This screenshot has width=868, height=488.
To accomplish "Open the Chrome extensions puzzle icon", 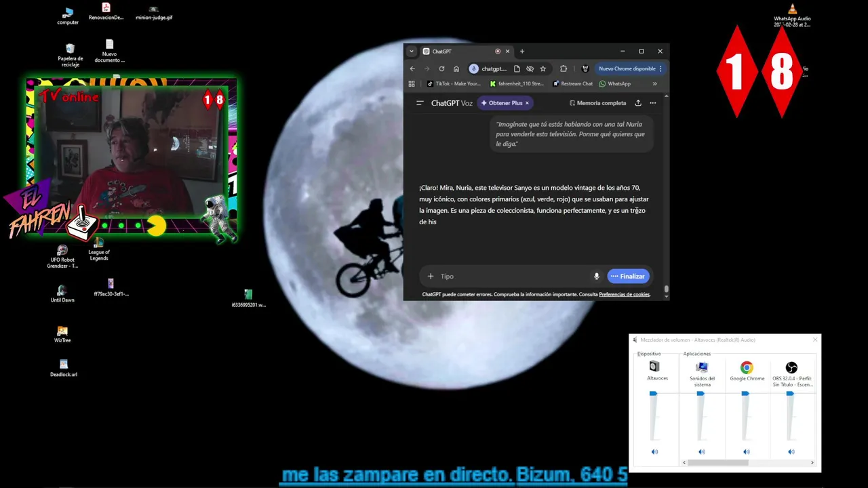I will (x=564, y=68).
